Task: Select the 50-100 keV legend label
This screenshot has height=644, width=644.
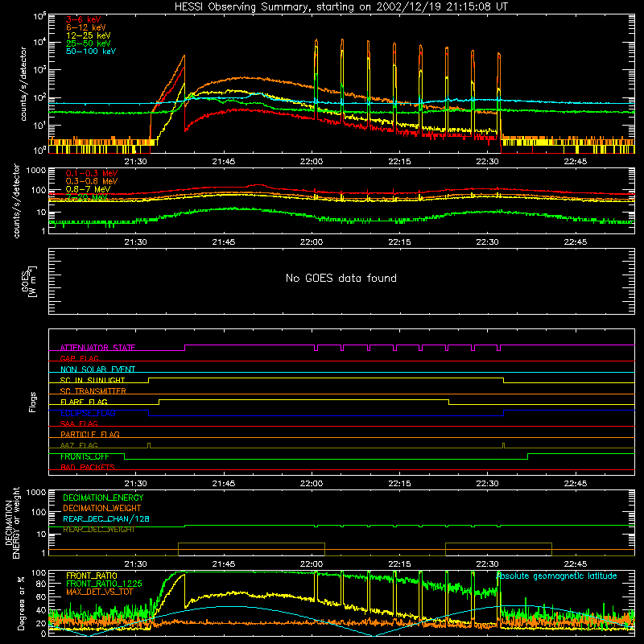Action: (91, 52)
